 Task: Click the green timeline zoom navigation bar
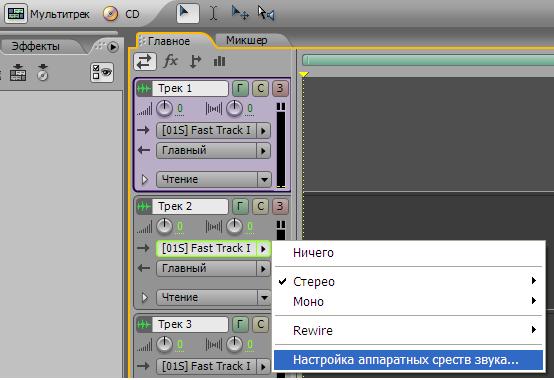(x=428, y=60)
